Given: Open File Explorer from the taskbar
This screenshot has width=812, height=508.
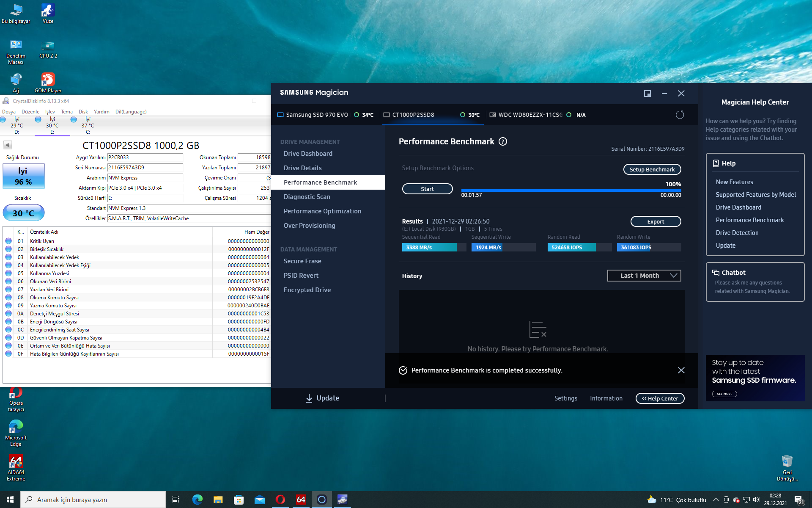Looking at the screenshot, I should click(x=218, y=500).
